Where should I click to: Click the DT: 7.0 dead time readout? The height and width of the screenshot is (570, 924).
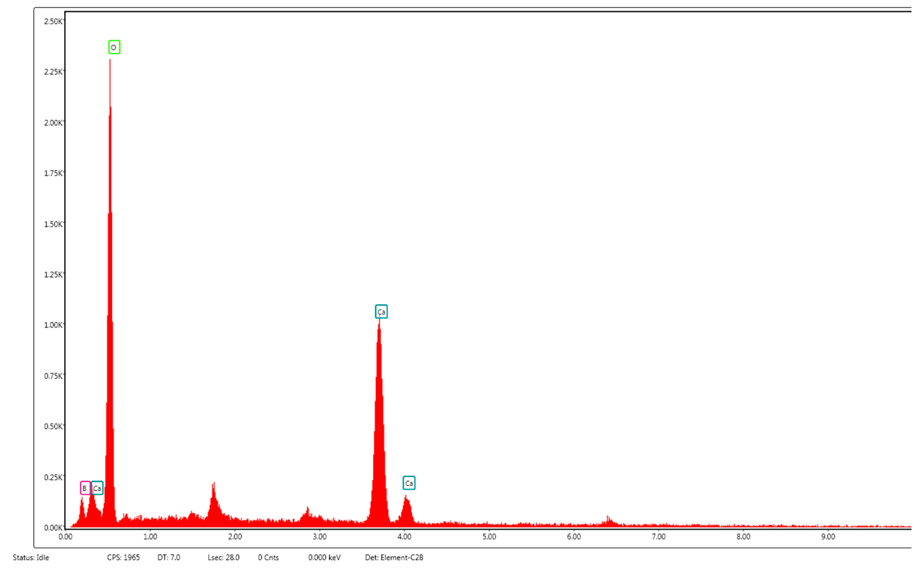169,557
